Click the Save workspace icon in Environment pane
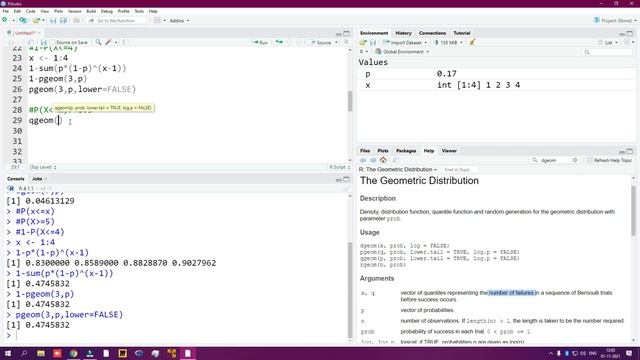Image resolution: width=640 pixels, height=360 pixels. (x=373, y=42)
